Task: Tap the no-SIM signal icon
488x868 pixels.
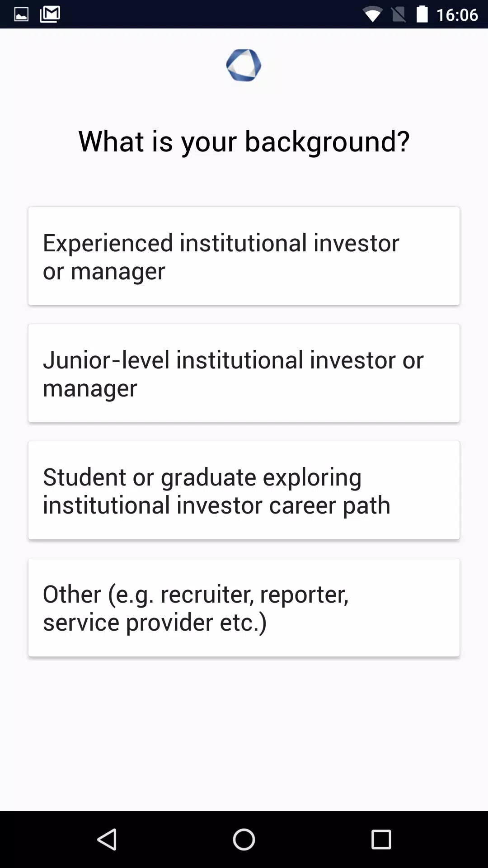Action: 398,14
